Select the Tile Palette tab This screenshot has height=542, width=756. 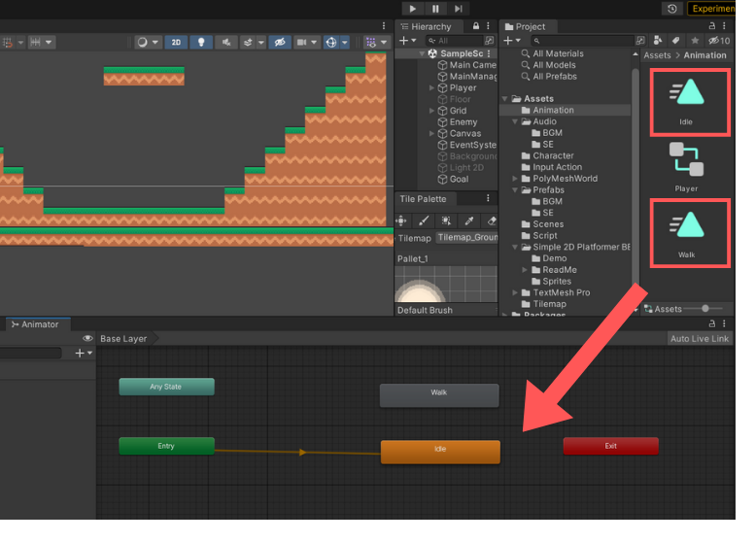click(x=423, y=199)
